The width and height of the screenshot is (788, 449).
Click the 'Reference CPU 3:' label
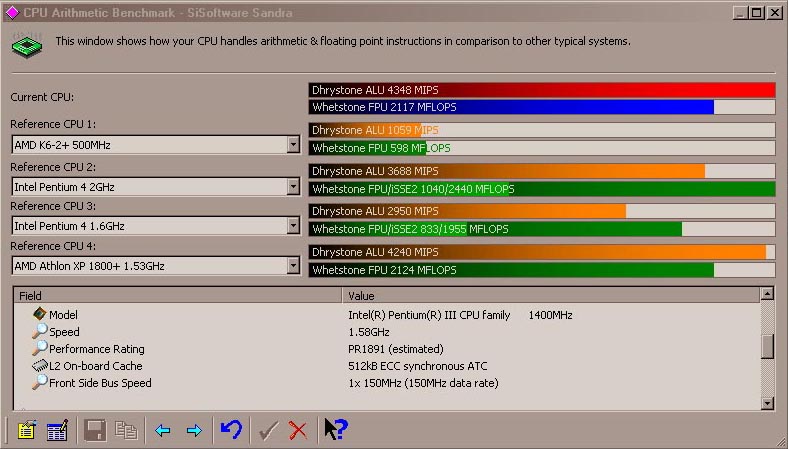pos(53,206)
